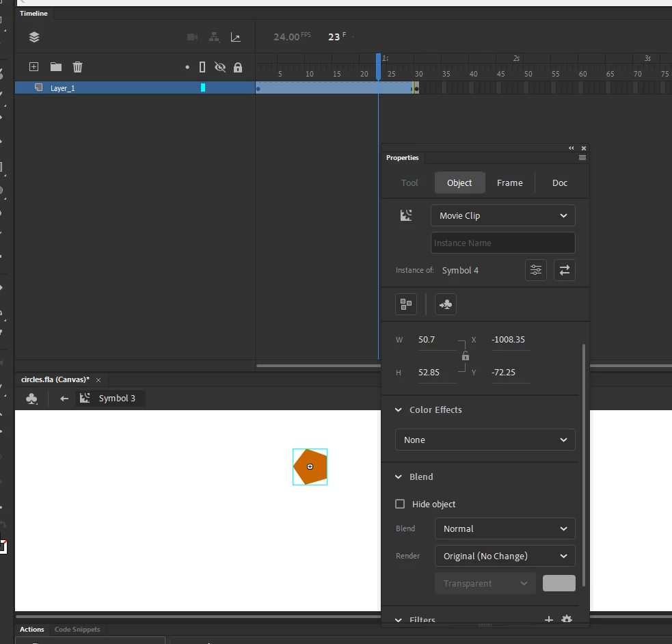Click the break apart icon button

coord(406,304)
